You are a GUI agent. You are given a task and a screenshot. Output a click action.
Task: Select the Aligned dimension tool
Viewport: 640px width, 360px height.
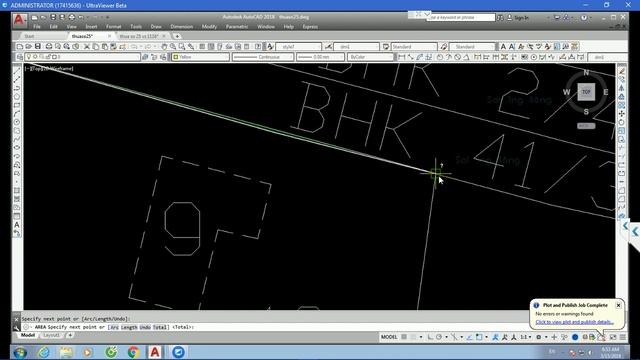point(411,57)
